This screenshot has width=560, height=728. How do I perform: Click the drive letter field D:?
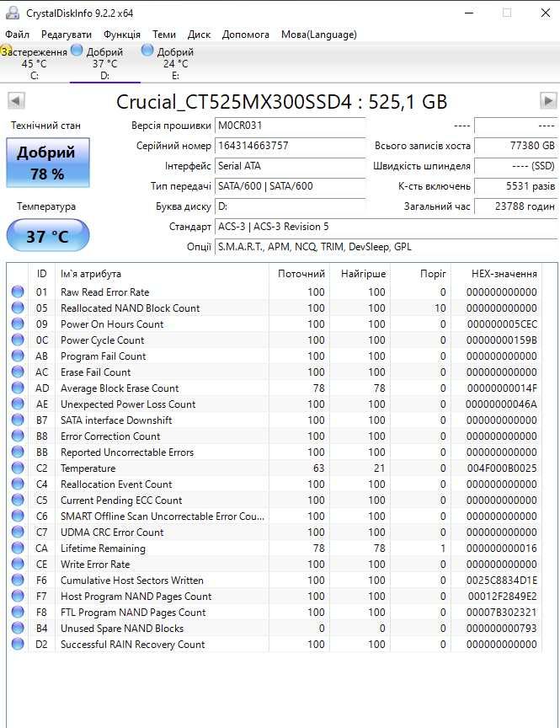pos(290,206)
